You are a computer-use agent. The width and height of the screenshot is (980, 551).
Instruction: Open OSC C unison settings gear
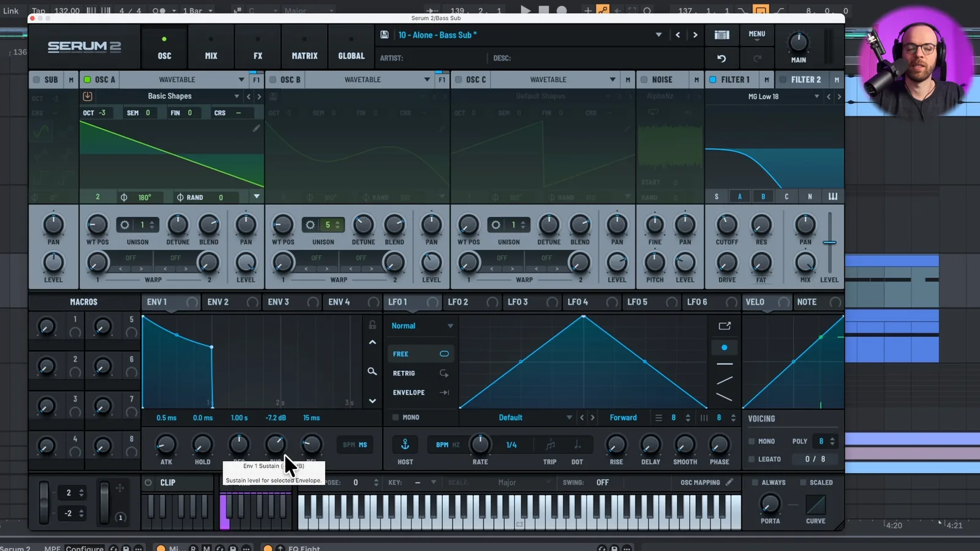coord(496,225)
